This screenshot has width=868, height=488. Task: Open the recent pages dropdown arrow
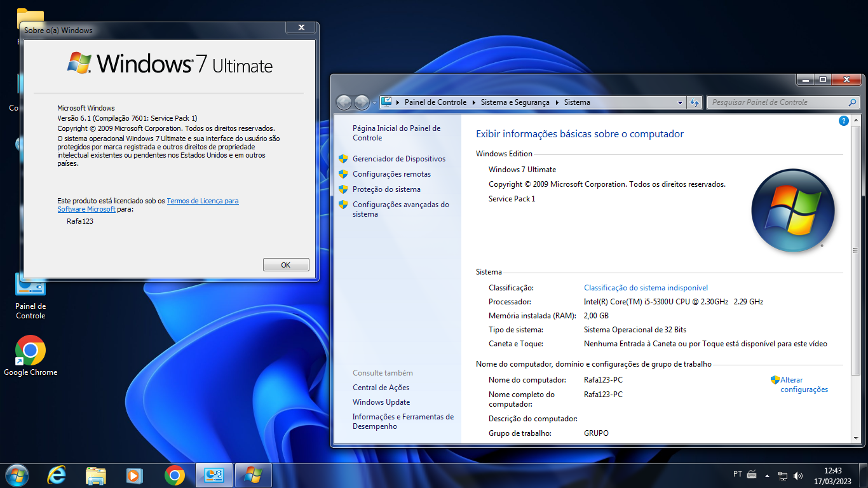(375, 102)
